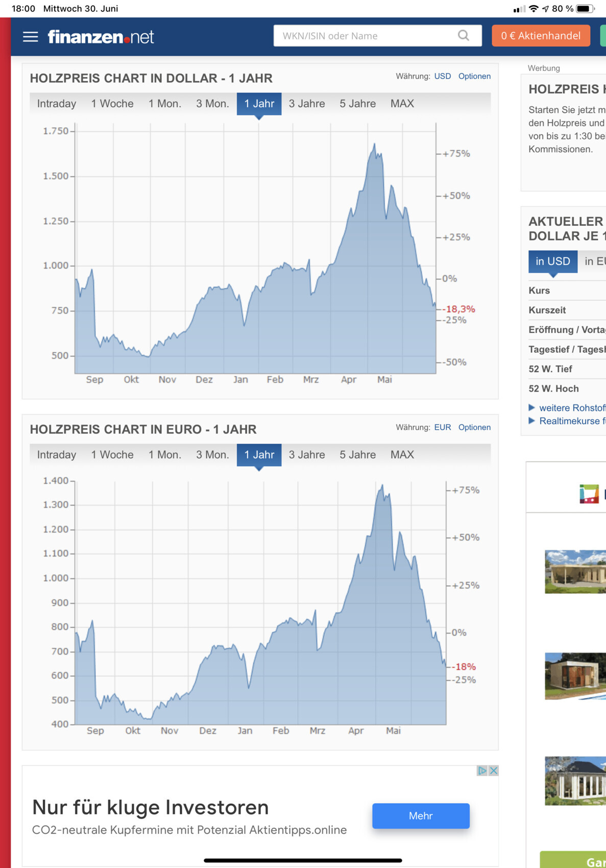606x868 pixels.
Task: Open Optionen for the euro chart
Action: 474,427
